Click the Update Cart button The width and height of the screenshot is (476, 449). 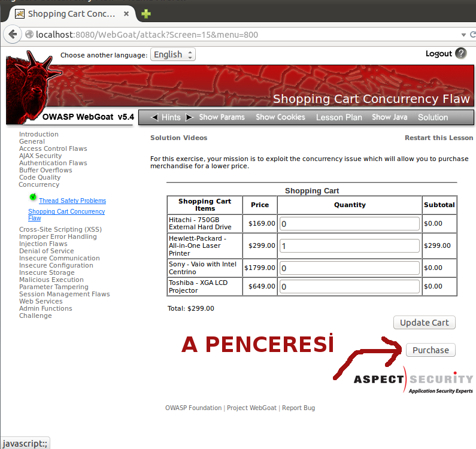[x=424, y=323]
